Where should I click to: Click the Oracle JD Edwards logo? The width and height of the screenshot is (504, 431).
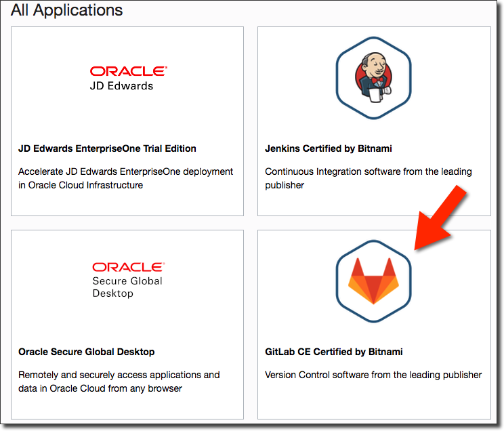pyautogui.click(x=128, y=79)
